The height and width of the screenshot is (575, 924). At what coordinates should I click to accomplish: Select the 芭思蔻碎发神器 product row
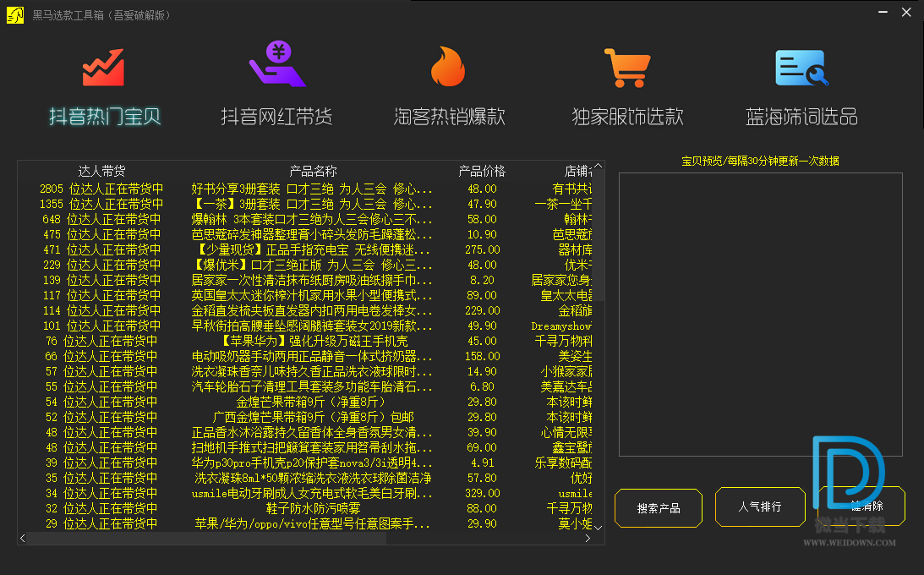pyautogui.click(x=304, y=234)
